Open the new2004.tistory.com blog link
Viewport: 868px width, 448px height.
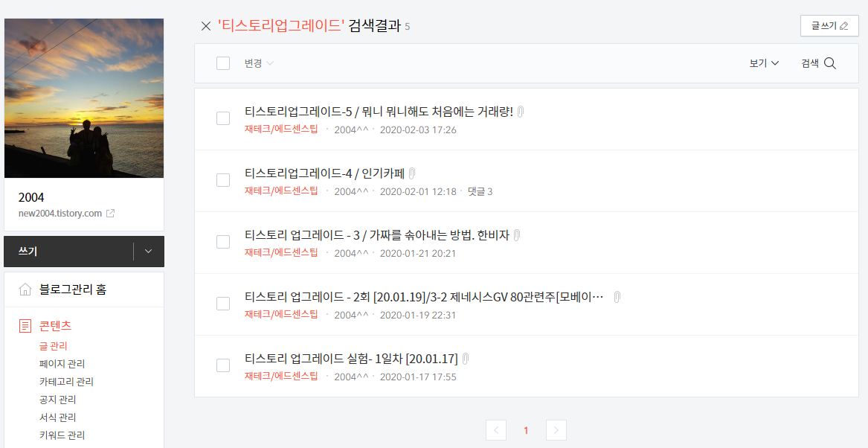point(60,213)
